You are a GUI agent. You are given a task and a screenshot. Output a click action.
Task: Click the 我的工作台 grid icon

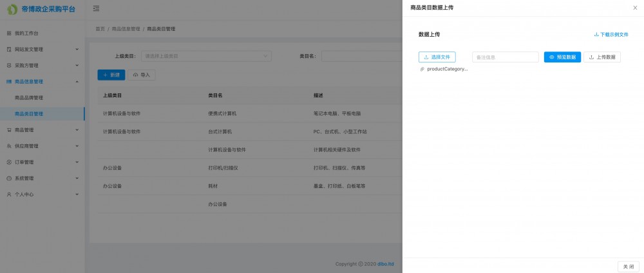tap(9, 33)
